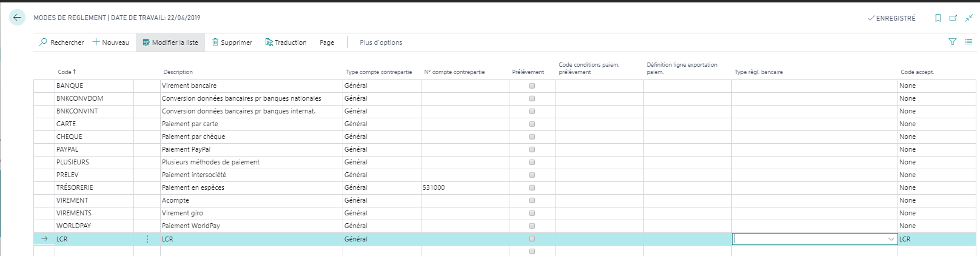The width and height of the screenshot is (980, 256).
Task: Open the Description column header menu
Action: point(178,72)
